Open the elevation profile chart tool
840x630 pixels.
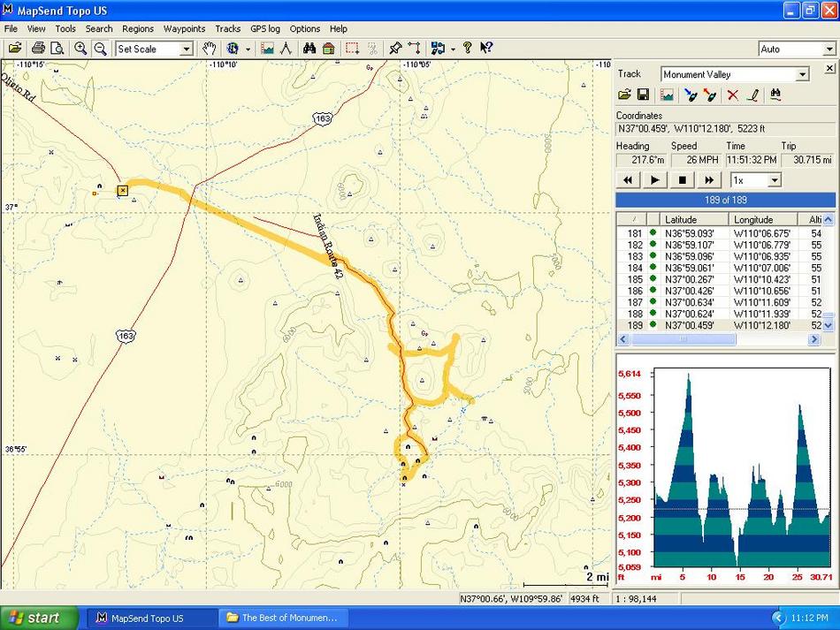tap(267, 49)
